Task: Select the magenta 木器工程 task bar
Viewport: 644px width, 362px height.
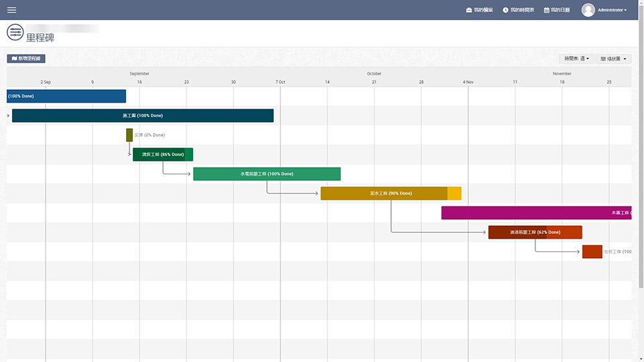Action: pyautogui.click(x=536, y=213)
